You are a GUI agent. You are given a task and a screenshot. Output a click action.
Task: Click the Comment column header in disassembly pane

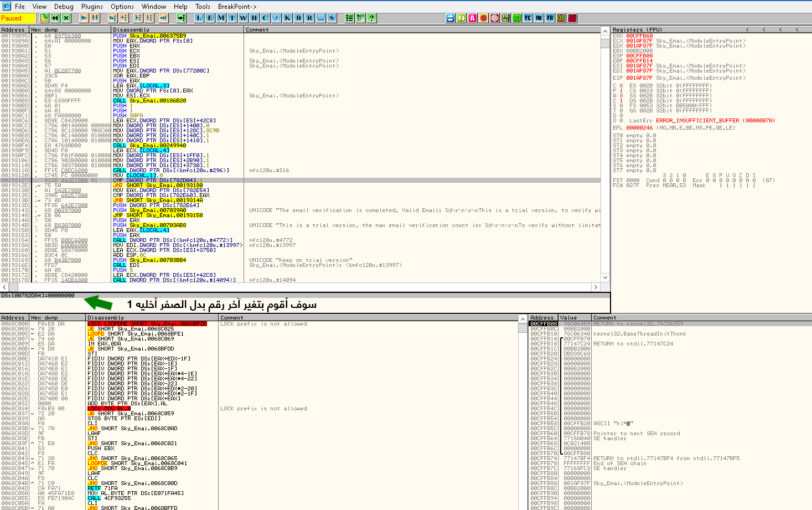pos(422,29)
